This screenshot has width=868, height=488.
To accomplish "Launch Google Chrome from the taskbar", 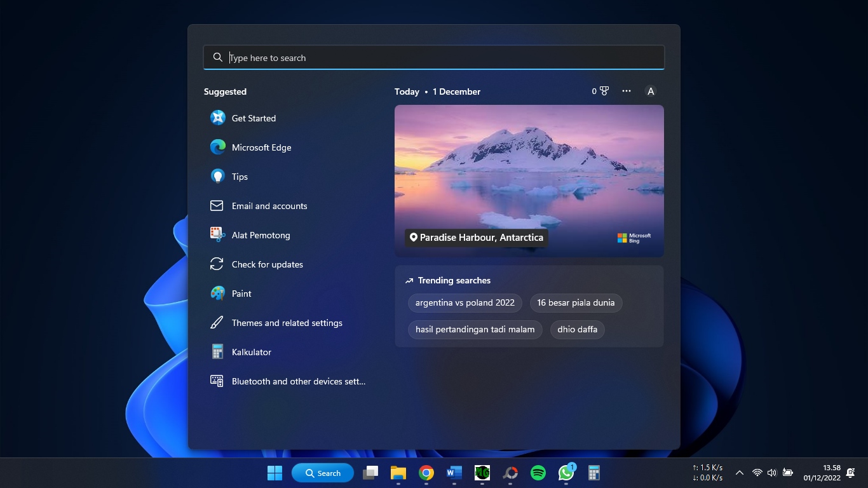I will (x=426, y=473).
